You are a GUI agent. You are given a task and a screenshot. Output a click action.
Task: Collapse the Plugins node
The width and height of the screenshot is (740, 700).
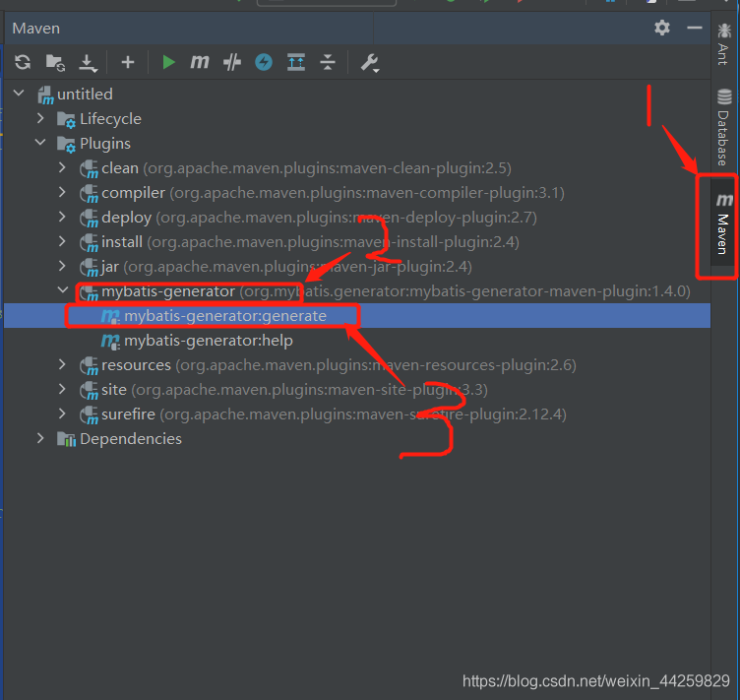pos(40,142)
